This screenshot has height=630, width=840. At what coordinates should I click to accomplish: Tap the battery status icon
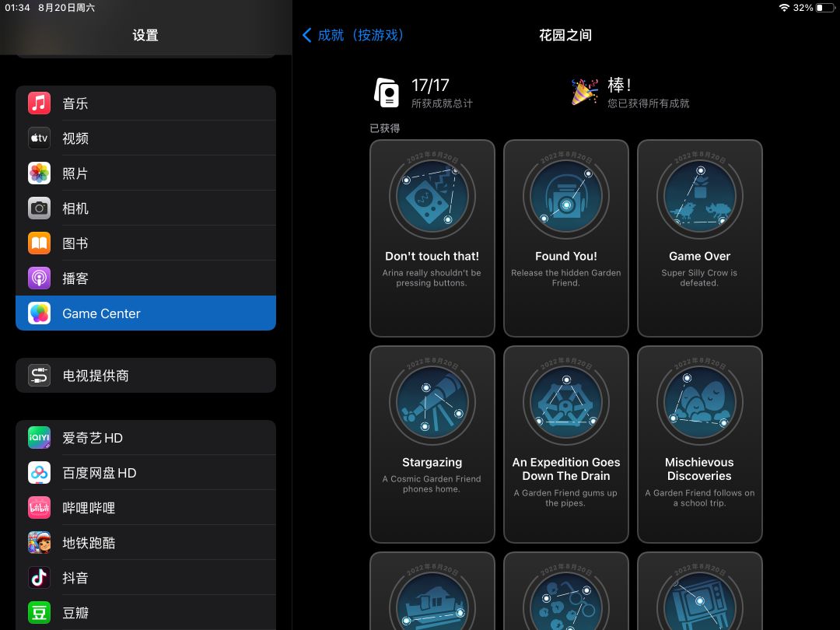point(825,8)
